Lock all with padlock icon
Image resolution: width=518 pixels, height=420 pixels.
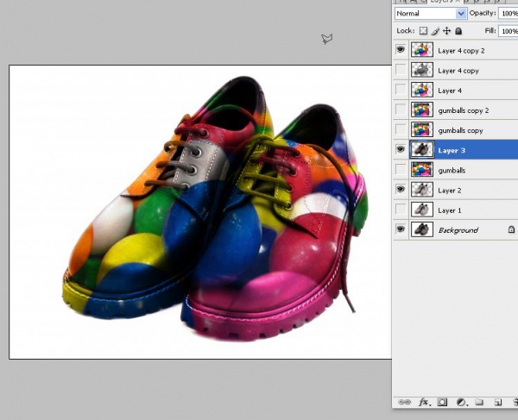click(x=458, y=31)
